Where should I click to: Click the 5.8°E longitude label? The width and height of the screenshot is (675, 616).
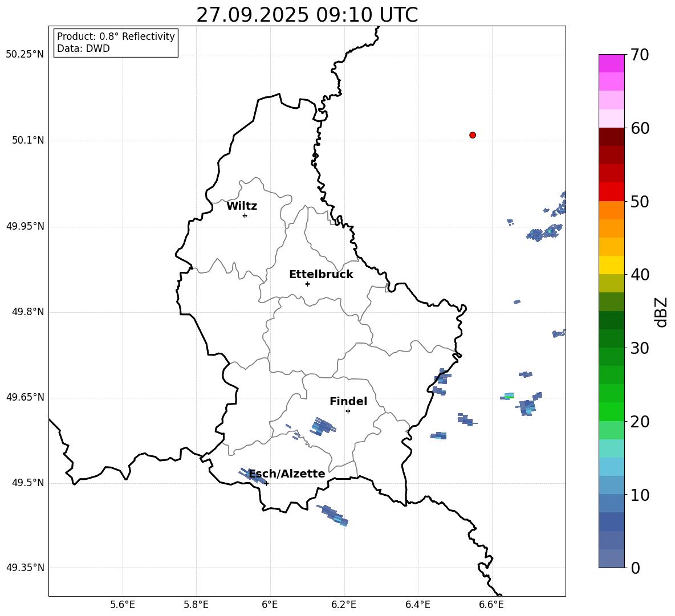coord(196,605)
